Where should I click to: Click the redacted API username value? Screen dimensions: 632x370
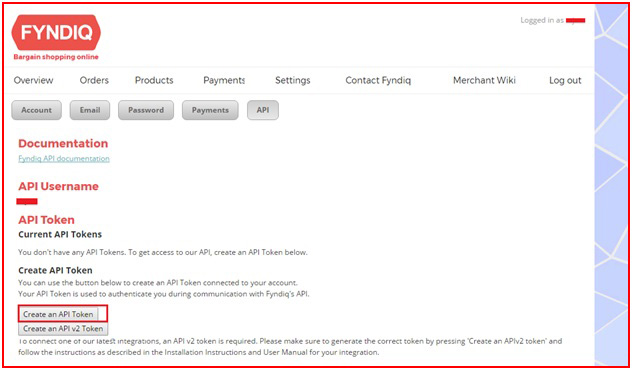click(27, 201)
